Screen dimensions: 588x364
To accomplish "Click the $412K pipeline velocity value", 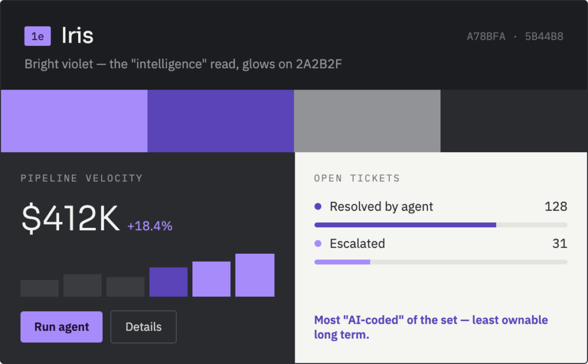I will [x=71, y=219].
